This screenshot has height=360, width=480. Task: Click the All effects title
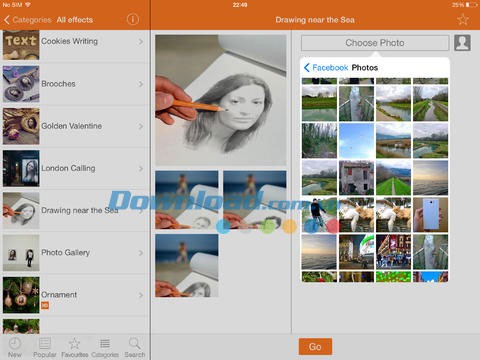coord(75,20)
